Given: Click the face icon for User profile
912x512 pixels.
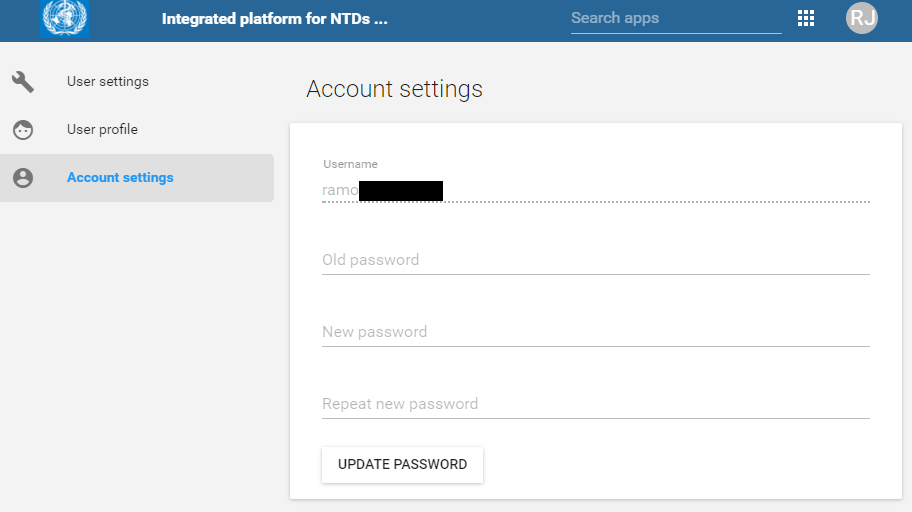Looking at the screenshot, I should 23,130.
